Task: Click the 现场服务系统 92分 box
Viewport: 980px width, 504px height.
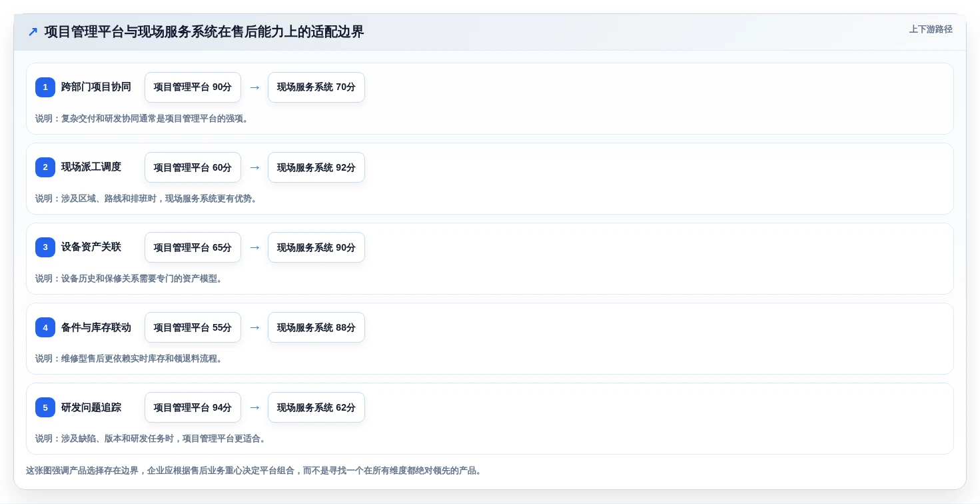Action: pos(316,167)
